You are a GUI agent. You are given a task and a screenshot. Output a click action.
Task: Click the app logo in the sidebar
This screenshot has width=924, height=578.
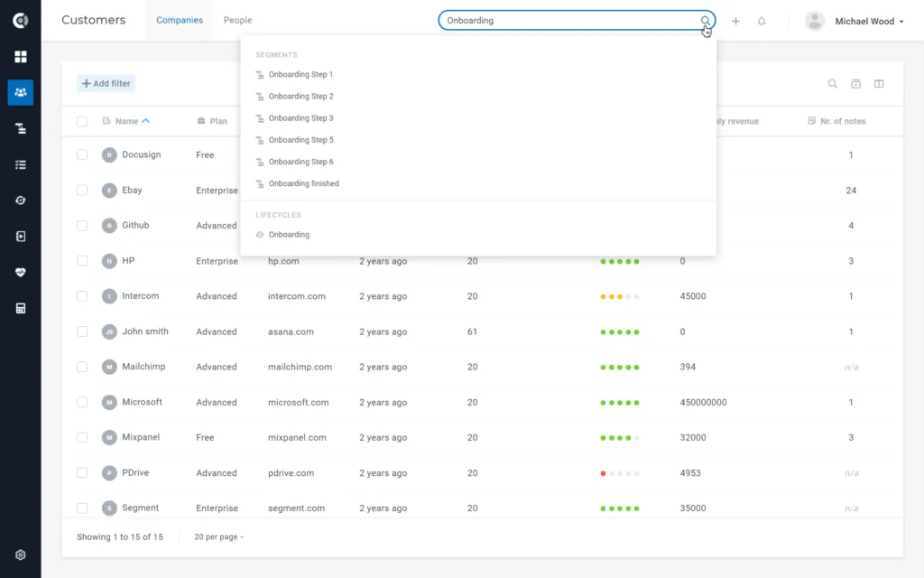click(x=21, y=21)
